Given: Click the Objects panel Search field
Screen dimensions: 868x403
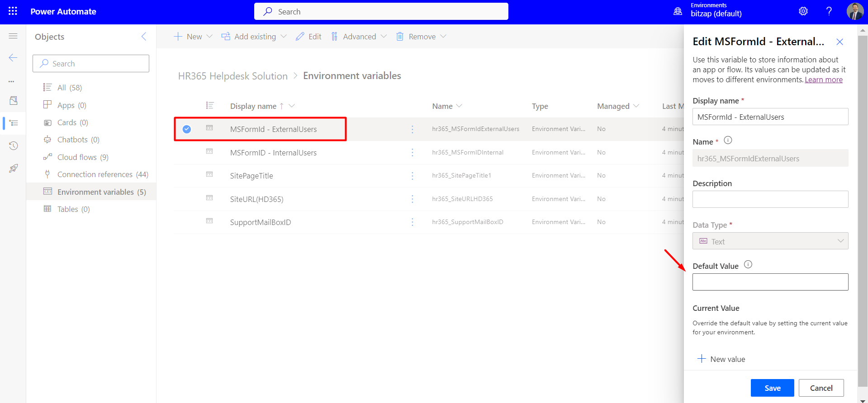Looking at the screenshot, I should pos(90,63).
